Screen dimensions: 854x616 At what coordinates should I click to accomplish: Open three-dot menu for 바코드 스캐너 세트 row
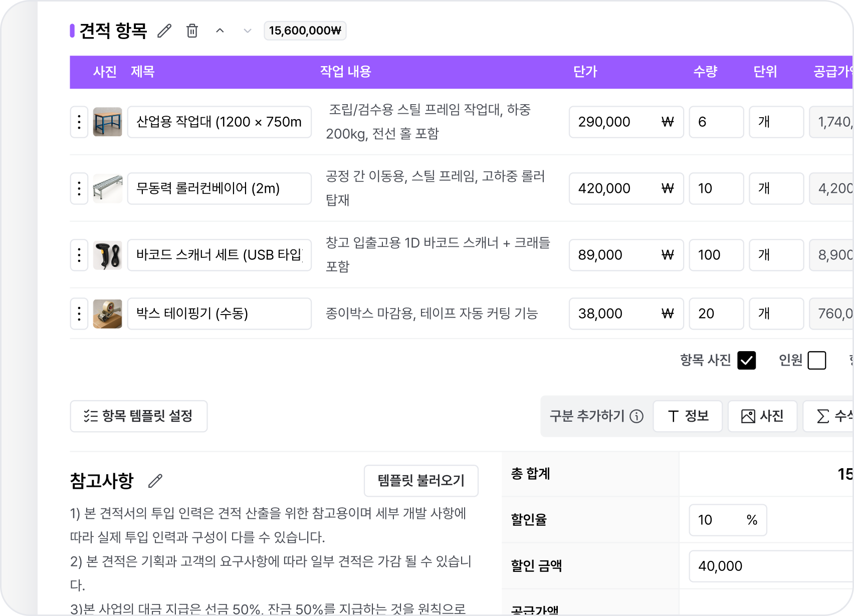[79, 255]
